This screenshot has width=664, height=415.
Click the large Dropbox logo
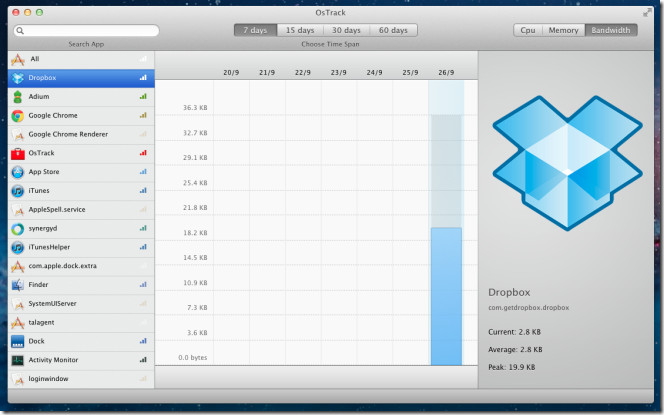pyautogui.click(x=567, y=163)
